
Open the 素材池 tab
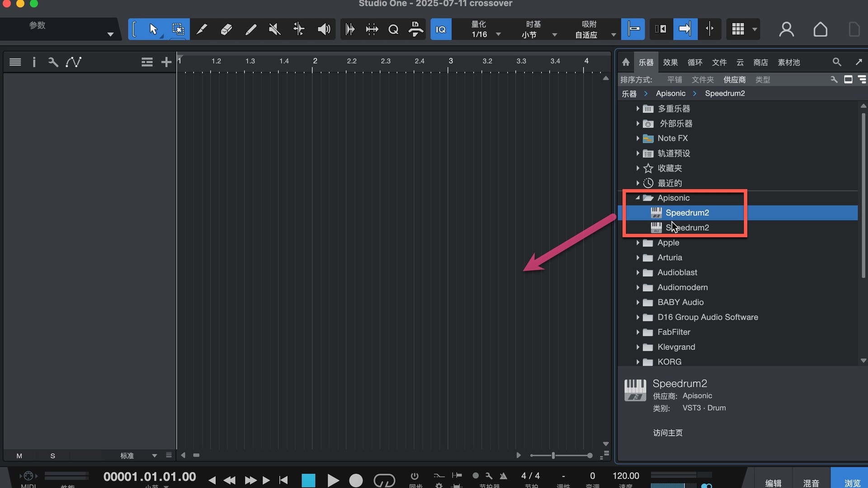789,62
